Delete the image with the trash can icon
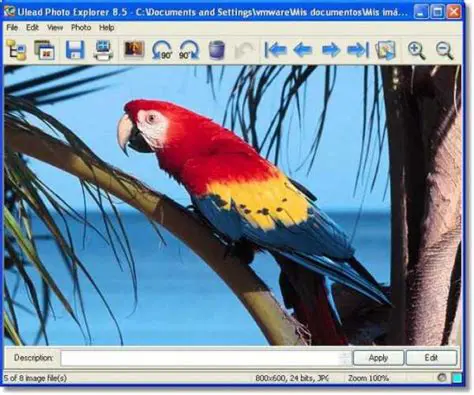The width and height of the screenshot is (474, 395). [216, 50]
